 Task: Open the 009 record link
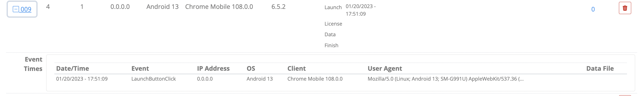pyautogui.click(x=26, y=9)
